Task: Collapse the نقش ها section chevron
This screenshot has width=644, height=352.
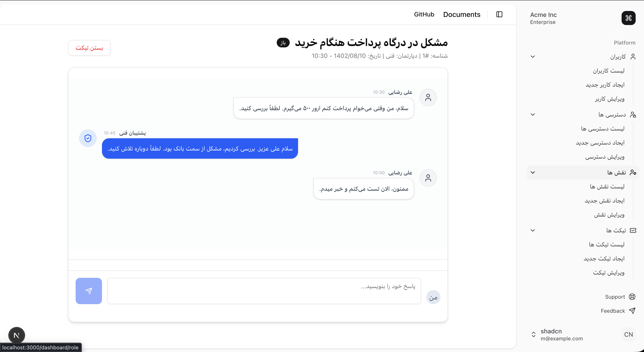Action: coord(533,172)
